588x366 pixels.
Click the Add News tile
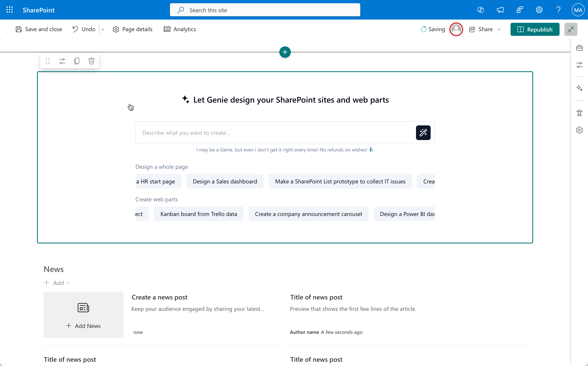click(83, 314)
